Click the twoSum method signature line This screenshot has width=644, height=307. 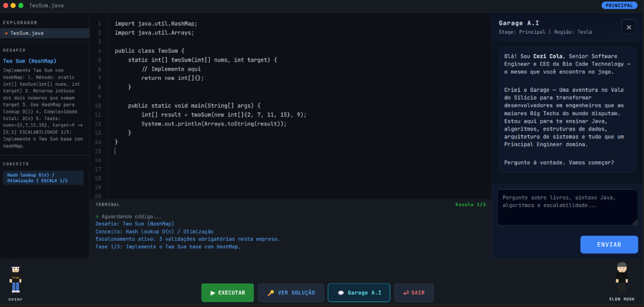click(203, 60)
